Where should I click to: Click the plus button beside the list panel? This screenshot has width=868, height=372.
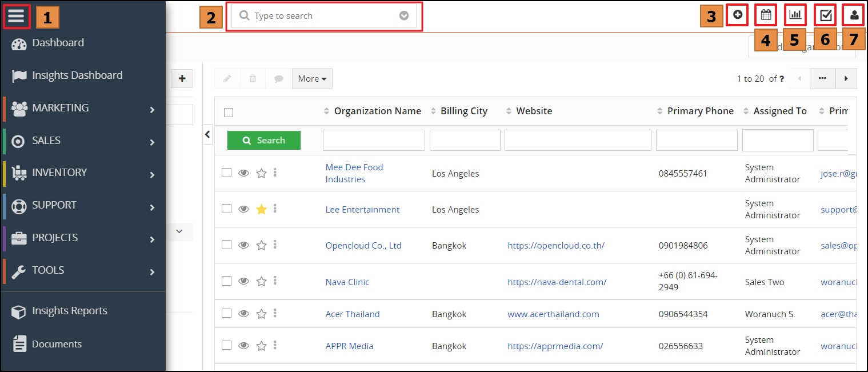tap(182, 79)
